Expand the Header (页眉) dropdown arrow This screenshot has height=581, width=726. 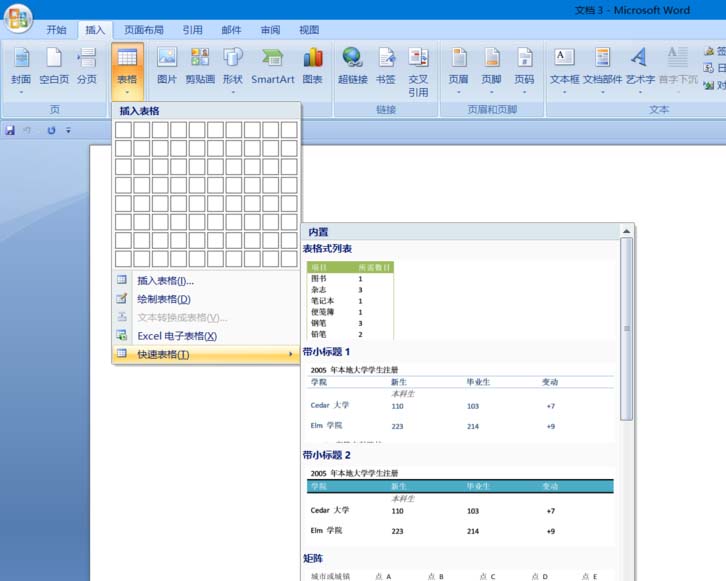coord(458,93)
